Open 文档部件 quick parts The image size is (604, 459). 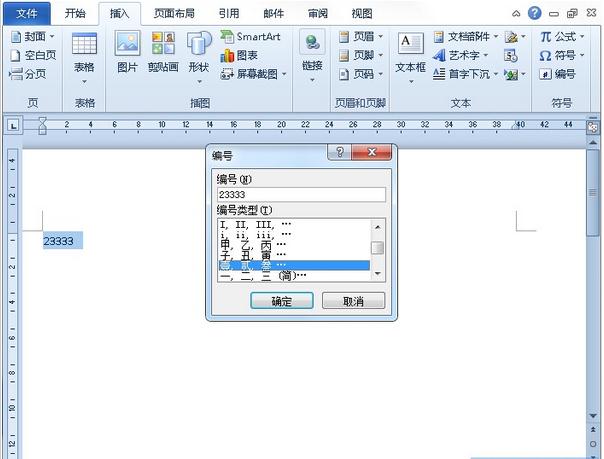(465, 37)
